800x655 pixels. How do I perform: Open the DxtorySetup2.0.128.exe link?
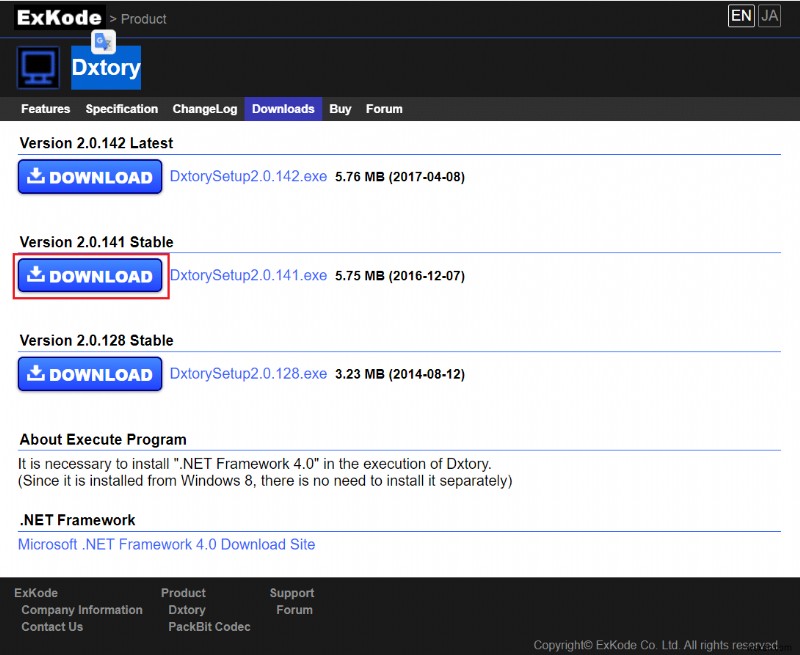point(248,374)
